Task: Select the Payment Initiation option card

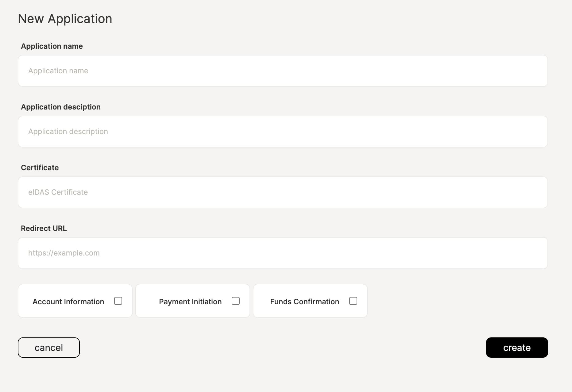Action: point(192,301)
